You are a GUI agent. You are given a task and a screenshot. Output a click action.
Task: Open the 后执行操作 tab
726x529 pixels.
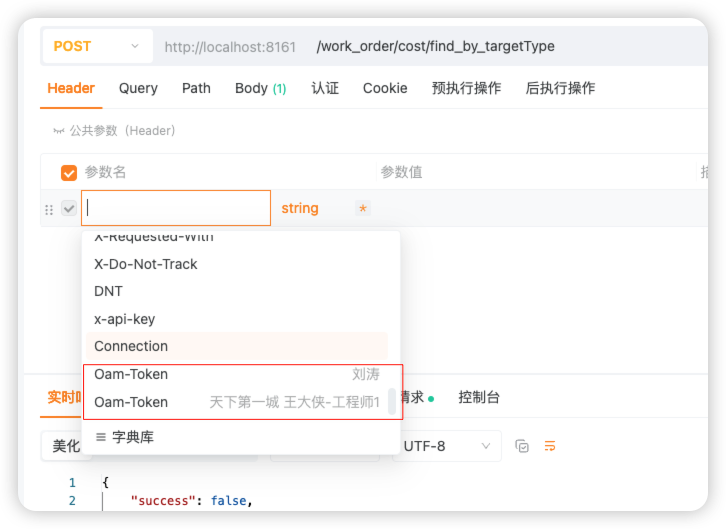coord(560,88)
